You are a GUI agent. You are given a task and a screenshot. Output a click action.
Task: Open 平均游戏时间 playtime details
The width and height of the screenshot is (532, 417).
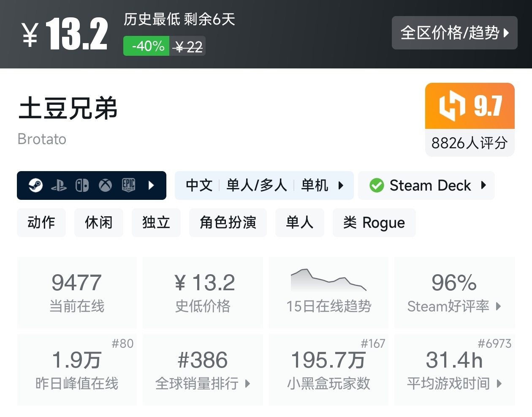[x=454, y=383]
